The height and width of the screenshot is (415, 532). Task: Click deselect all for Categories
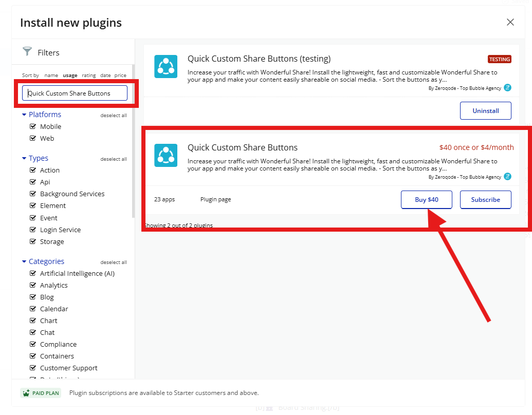pyautogui.click(x=114, y=262)
